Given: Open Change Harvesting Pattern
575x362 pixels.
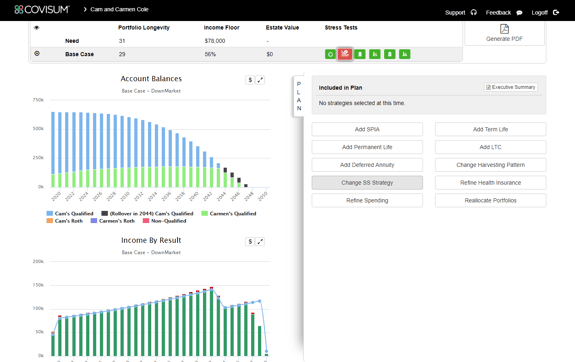Looking at the screenshot, I should coord(491,165).
